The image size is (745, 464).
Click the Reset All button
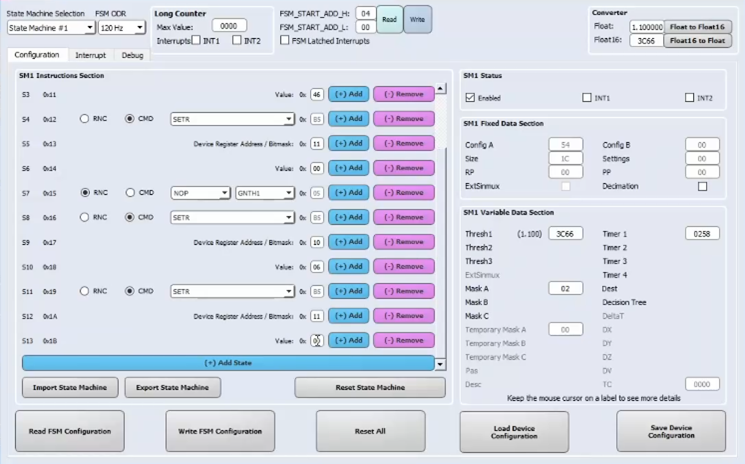(370, 431)
